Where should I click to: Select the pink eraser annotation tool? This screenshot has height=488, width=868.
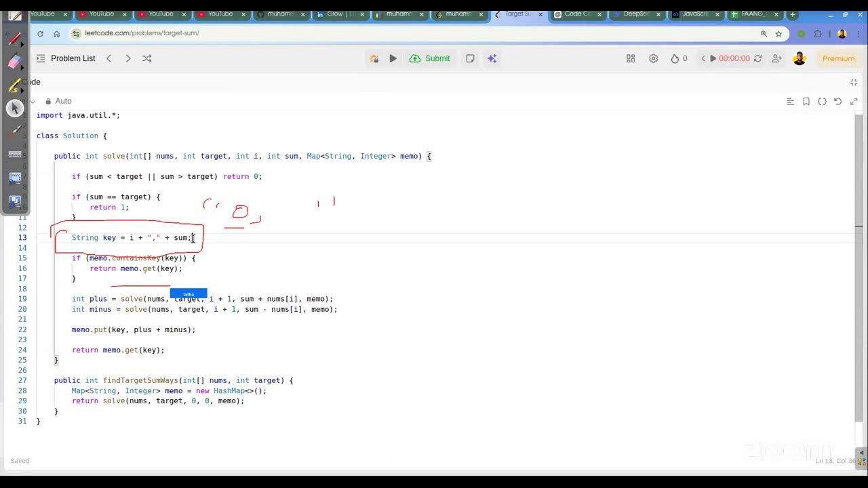[x=14, y=62]
